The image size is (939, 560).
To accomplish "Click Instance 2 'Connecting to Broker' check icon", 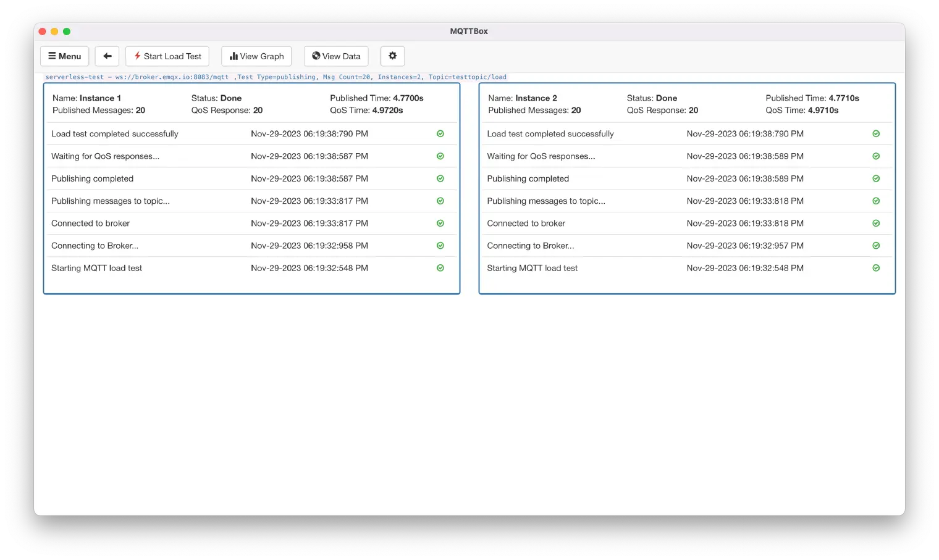I will point(876,246).
